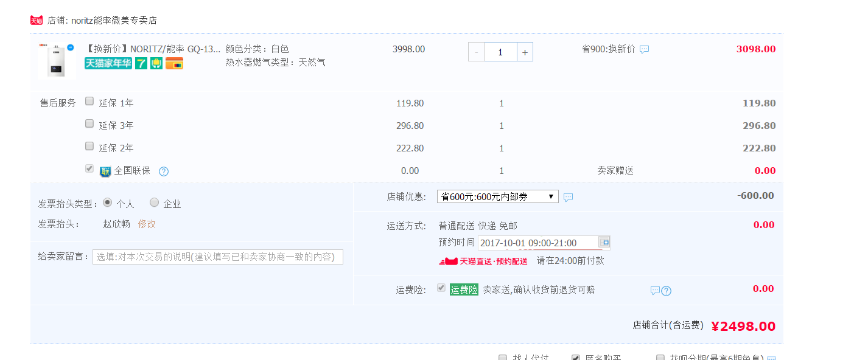Click the ¥2498.00 store total
The height and width of the screenshot is (360, 868).
(x=743, y=327)
